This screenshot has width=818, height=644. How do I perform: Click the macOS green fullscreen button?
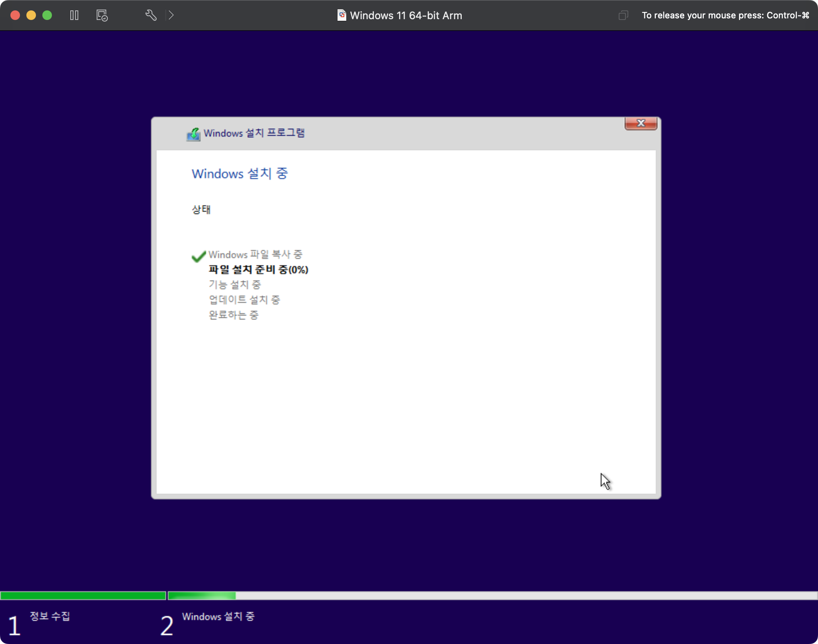click(47, 15)
